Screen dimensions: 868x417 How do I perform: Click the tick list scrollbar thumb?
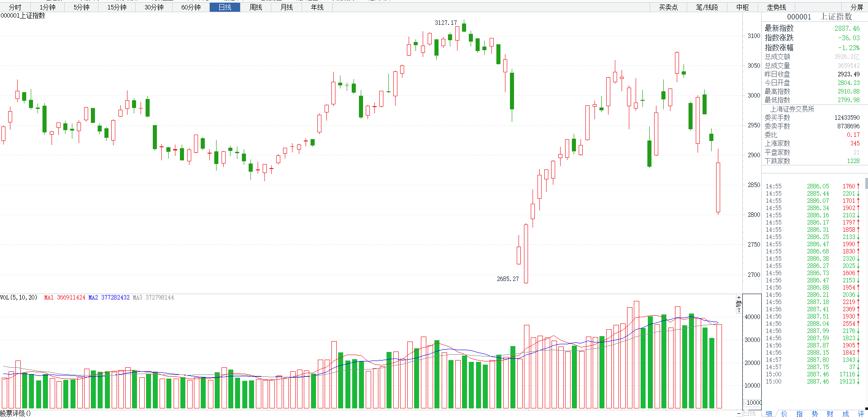[x=866, y=183]
